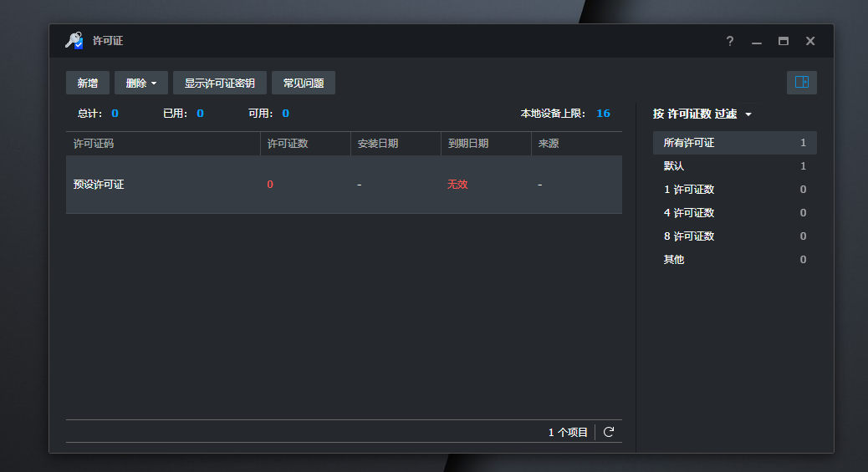This screenshot has width=868, height=472.
Task: Expand the 按 许可证数 过滤 dropdown
Action: tap(702, 114)
